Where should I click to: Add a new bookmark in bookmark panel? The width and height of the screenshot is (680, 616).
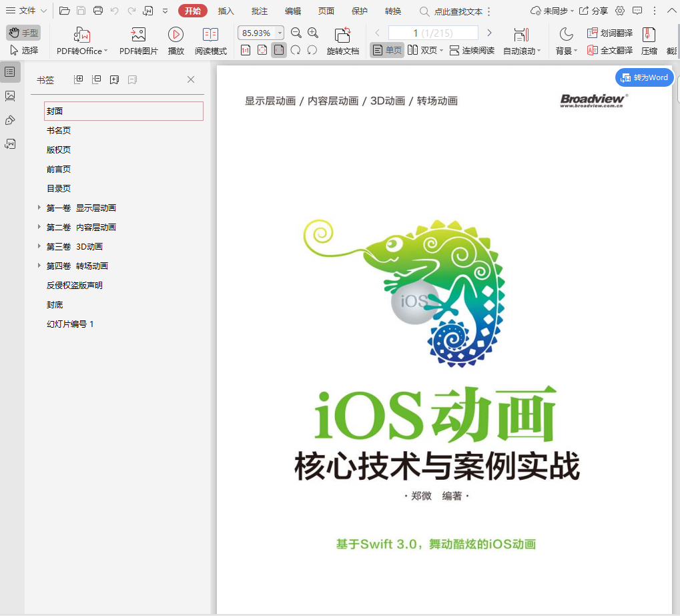[114, 79]
